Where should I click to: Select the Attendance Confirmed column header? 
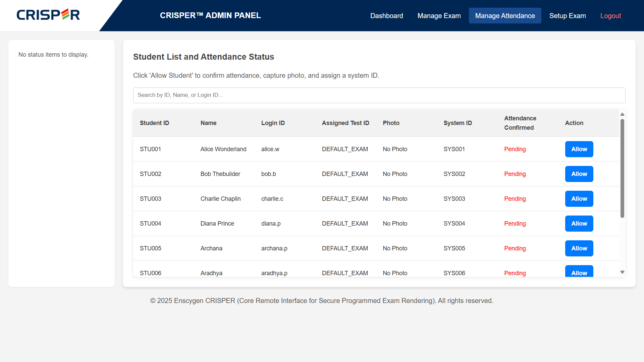coord(520,123)
